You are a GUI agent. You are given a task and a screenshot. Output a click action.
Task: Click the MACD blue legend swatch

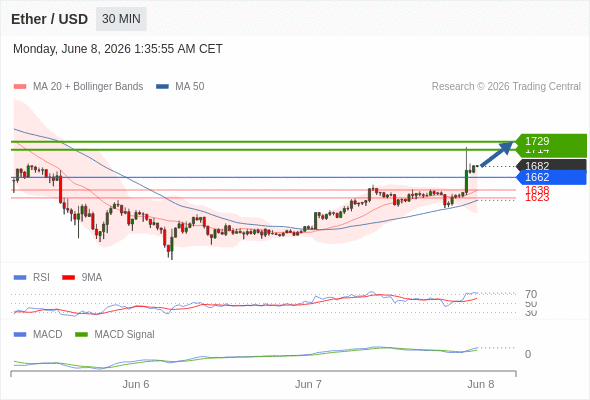[20, 335]
